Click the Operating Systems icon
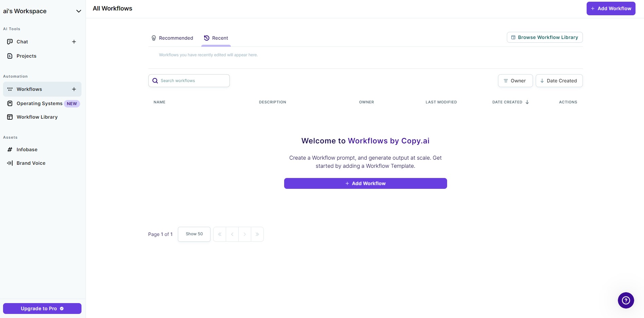Screen dimensions: 644x318 pos(10,103)
